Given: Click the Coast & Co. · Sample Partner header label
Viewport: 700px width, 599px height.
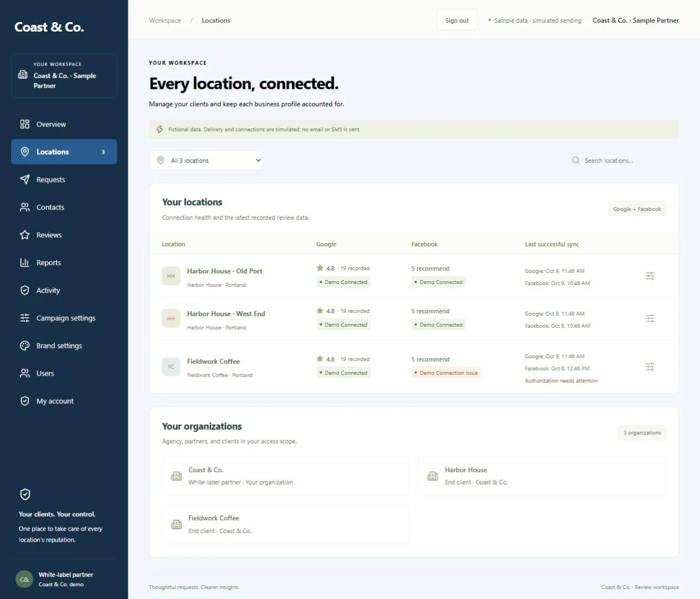Looking at the screenshot, I should [636, 21].
